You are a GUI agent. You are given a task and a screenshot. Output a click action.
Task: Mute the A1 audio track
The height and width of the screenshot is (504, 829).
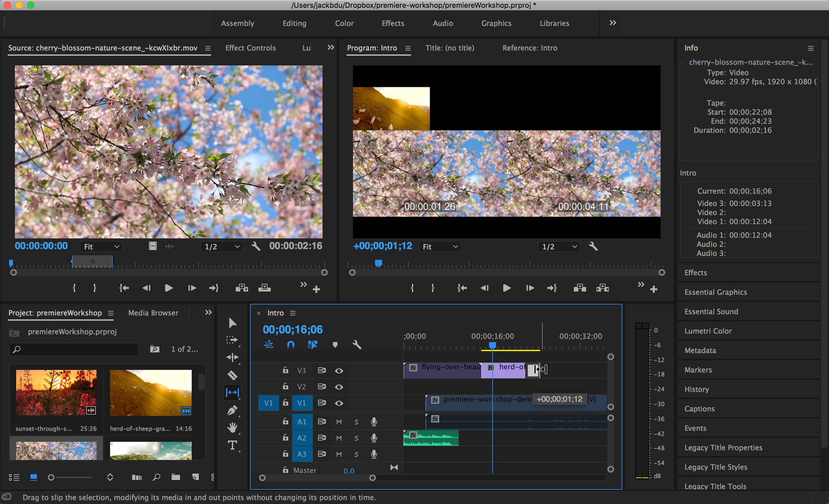point(339,422)
